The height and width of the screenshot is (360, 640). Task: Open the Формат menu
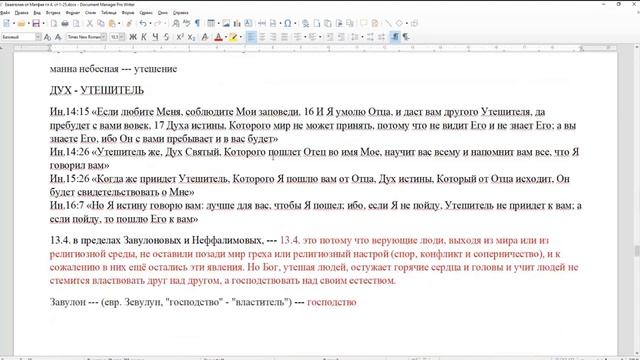pos(73,13)
